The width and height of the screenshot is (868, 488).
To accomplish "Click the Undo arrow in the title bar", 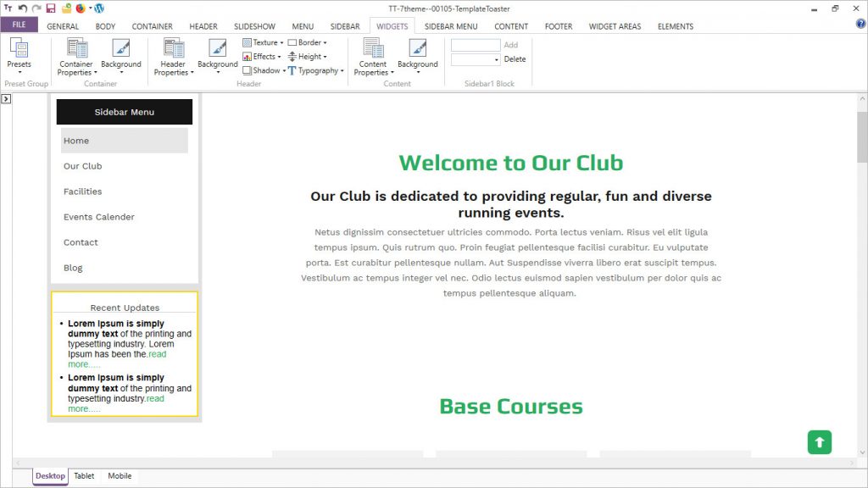I will point(23,8).
